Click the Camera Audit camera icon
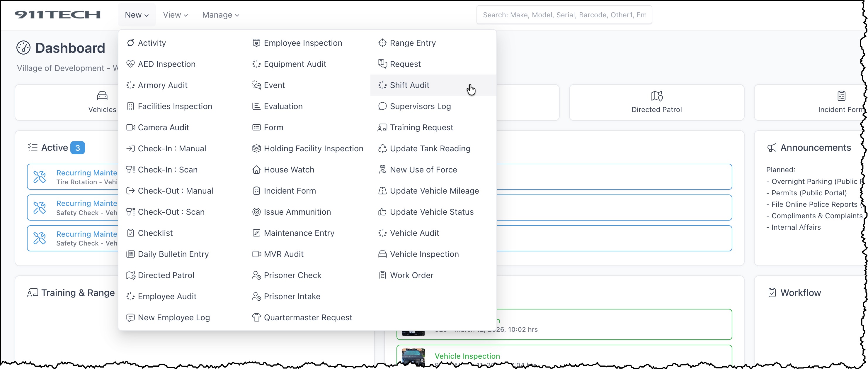This screenshot has height=369, width=868. 130,127
